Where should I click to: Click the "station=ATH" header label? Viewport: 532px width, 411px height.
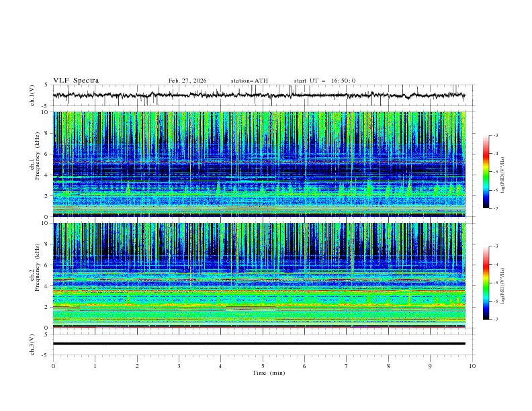(249, 81)
